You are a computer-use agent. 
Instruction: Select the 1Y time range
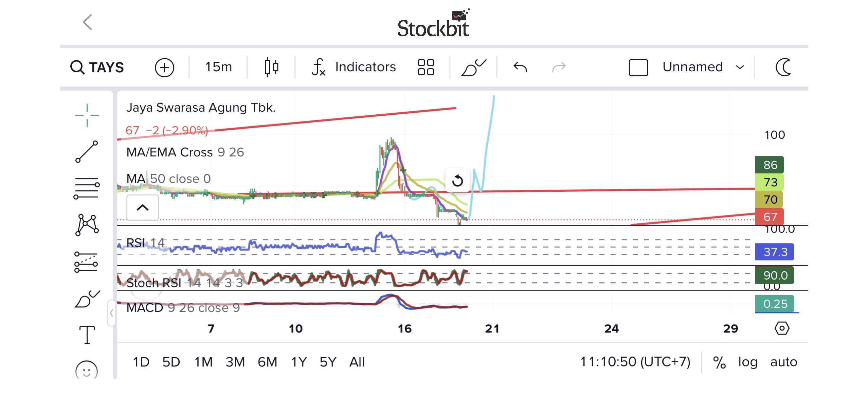tap(299, 362)
